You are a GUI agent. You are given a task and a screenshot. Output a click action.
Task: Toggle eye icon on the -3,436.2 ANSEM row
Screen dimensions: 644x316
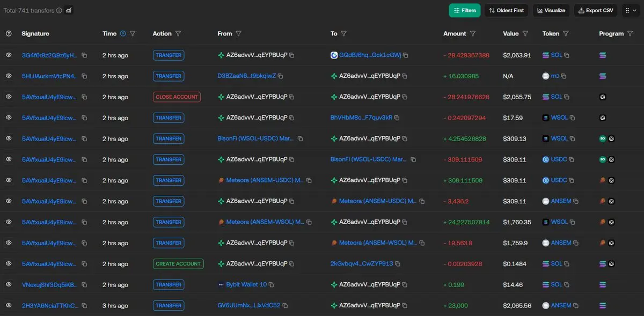(x=9, y=201)
